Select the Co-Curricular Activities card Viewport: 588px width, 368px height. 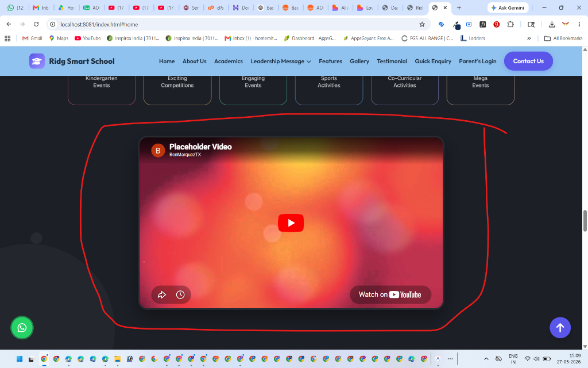pos(405,90)
